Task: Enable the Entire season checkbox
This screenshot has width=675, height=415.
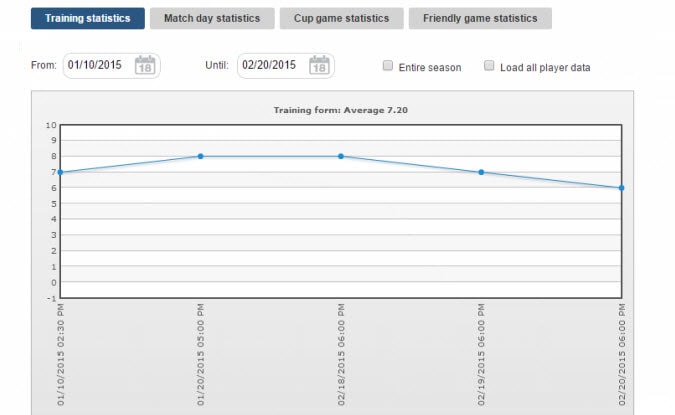Action: (388, 65)
